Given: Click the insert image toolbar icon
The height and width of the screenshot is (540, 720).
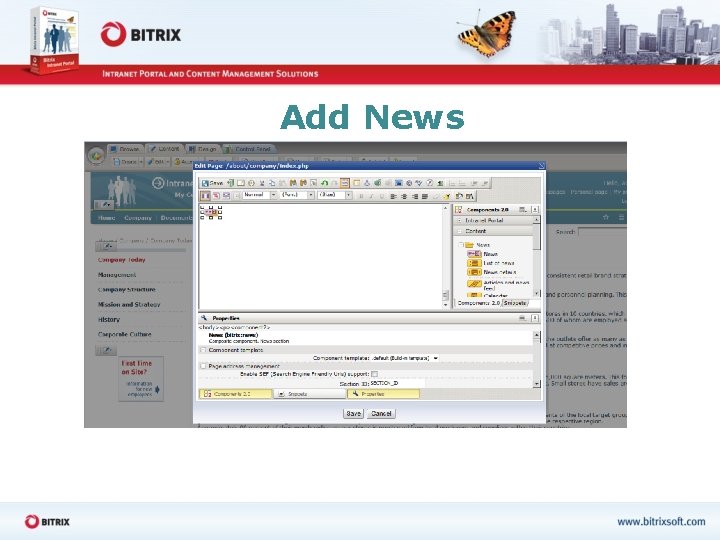Looking at the screenshot, I should (x=398, y=183).
